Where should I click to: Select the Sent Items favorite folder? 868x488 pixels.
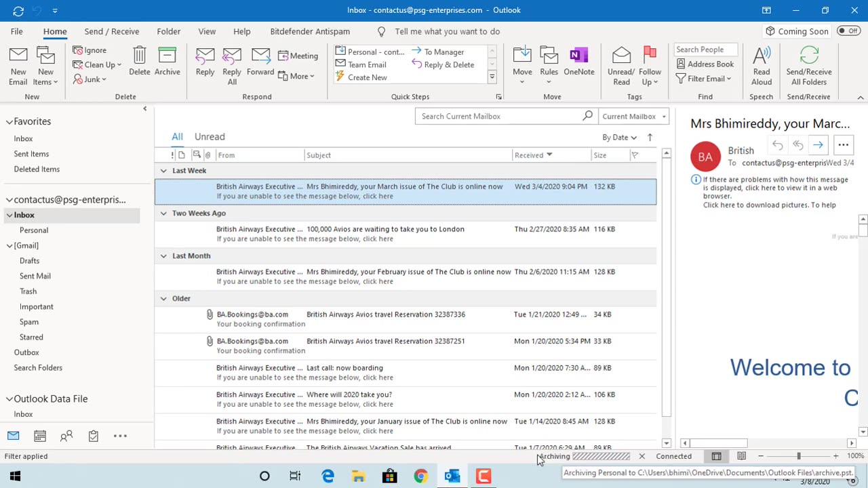31,154
